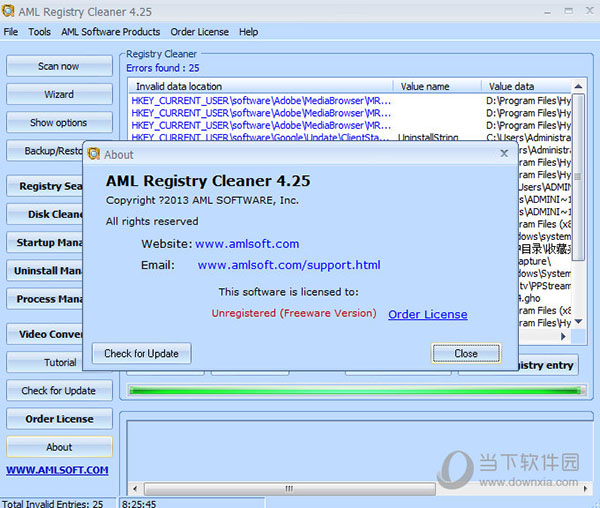Minimize the AML Registry Cleaner window
Viewport: 600px width, 508px height.
point(548,12)
